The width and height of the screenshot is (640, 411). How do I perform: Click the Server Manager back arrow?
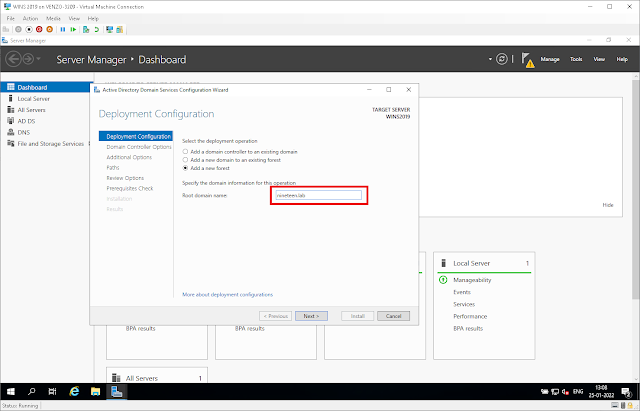13,59
